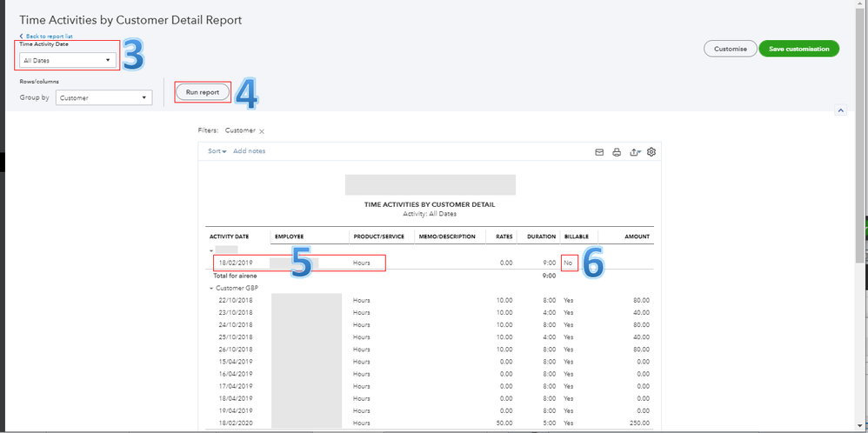Click the 'Total for airene' row

431,276
